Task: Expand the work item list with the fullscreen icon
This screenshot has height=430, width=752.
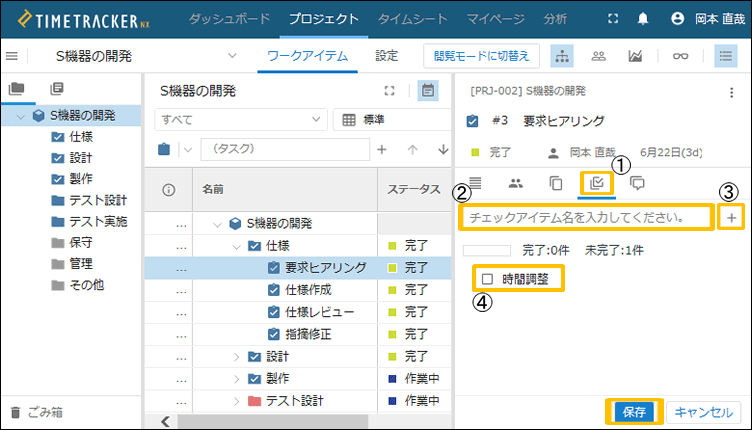Action: click(x=389, y=91)
